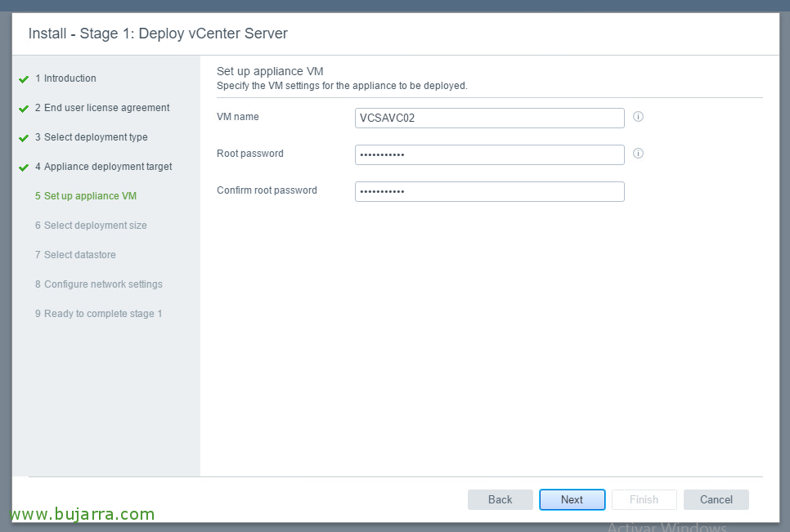Click the green checkmark beside Introduction step
Screen dimensions: 790x532
pyautogui.click(x=24, y=79)
